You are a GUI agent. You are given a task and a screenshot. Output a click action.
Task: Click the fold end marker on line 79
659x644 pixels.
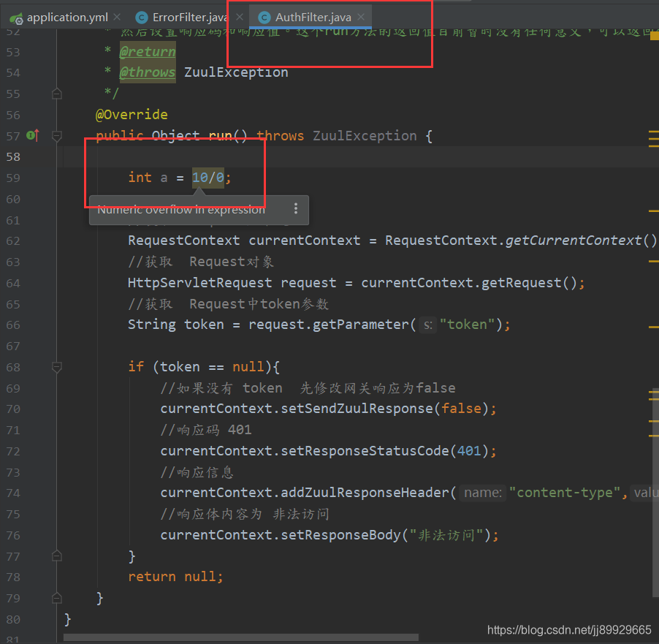click(57, 598)
